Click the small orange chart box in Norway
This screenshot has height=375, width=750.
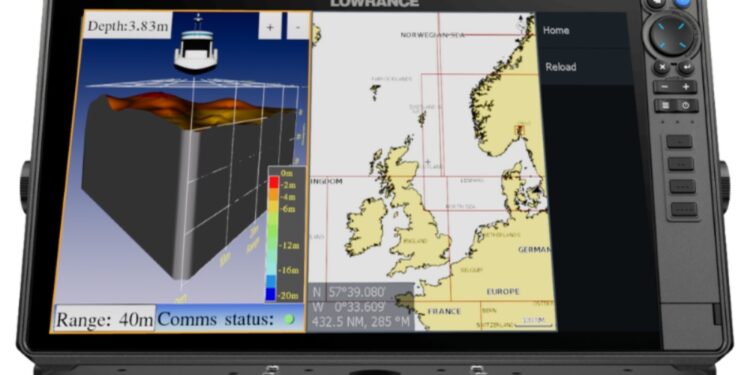[519, 129]
